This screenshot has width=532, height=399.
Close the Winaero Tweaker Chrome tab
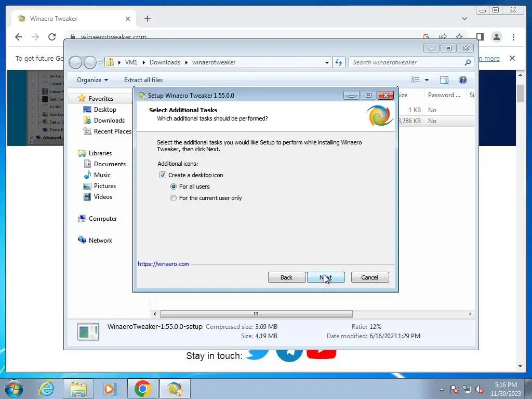[x=128, y=19]
